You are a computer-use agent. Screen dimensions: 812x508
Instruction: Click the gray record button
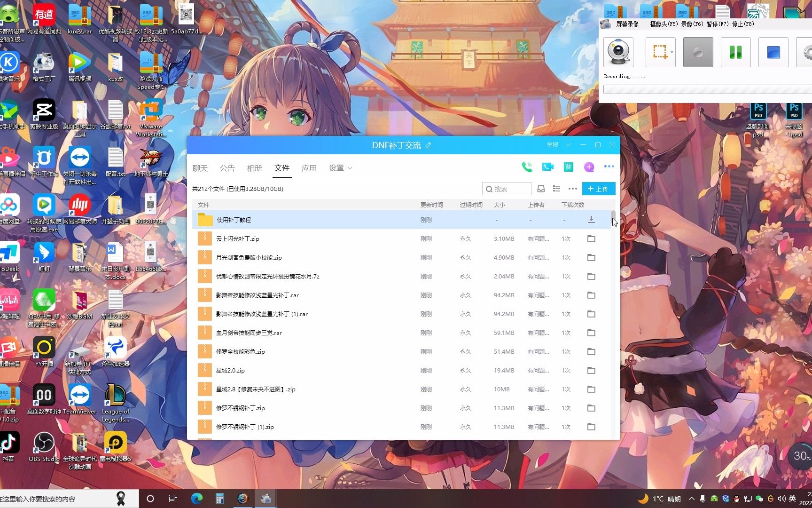(698, 52)
